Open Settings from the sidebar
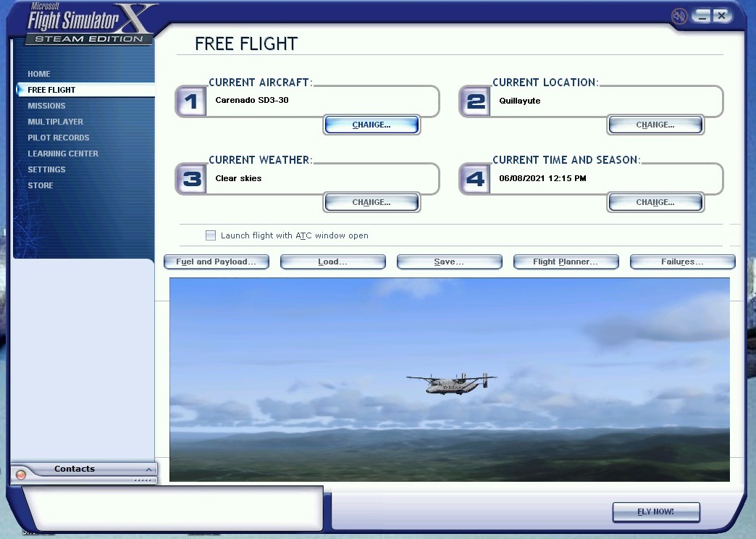 pos(46,170)
